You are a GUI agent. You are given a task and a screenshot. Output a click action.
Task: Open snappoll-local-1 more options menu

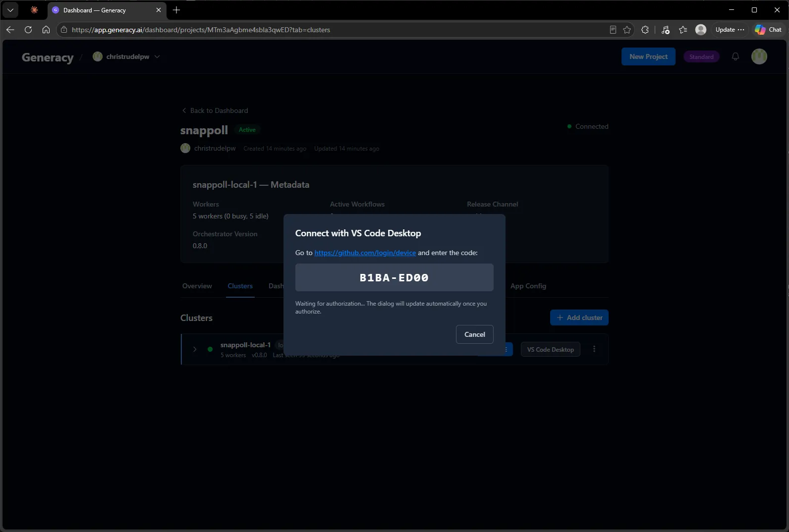point(594,349)
